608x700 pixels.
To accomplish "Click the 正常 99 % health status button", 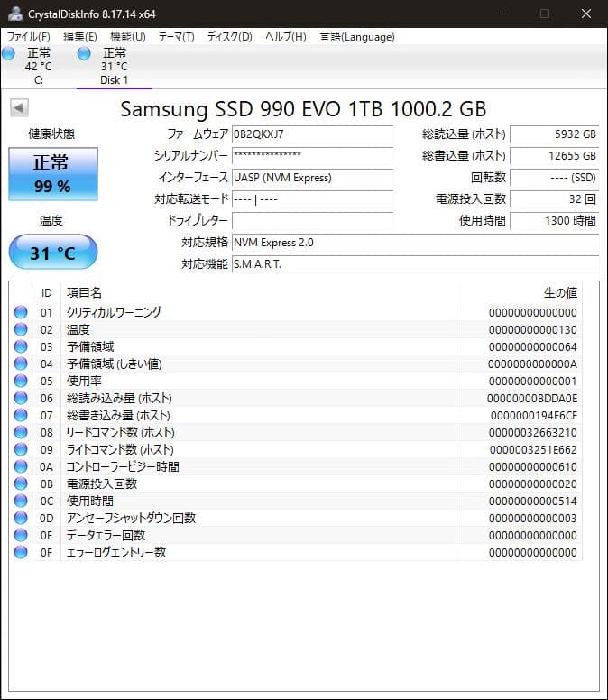I will pyautogui.click(x=53, y=174).
